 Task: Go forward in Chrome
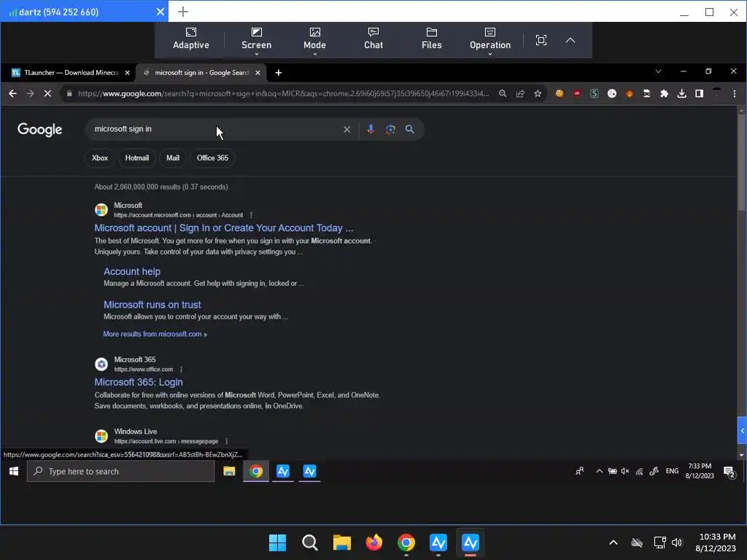30,94
